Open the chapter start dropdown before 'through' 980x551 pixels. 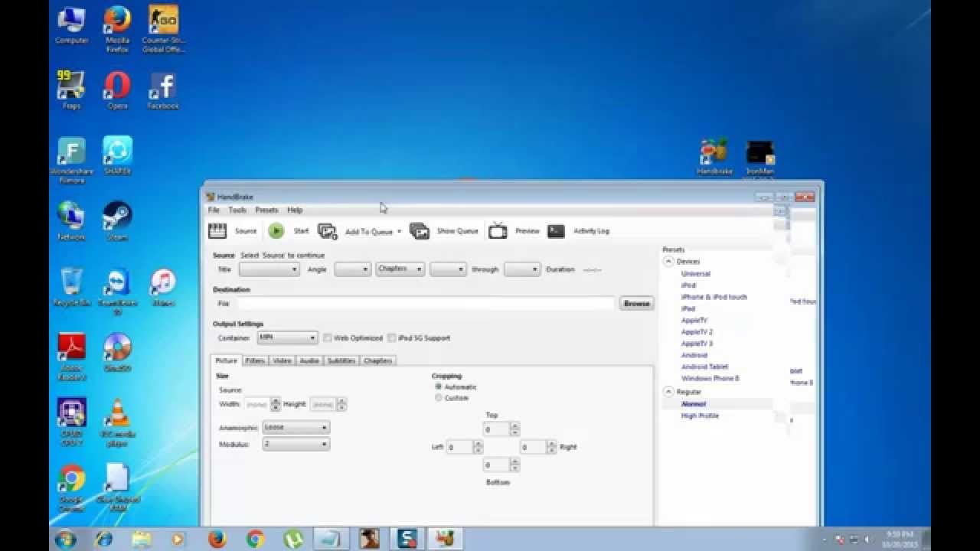coord(448,269)
